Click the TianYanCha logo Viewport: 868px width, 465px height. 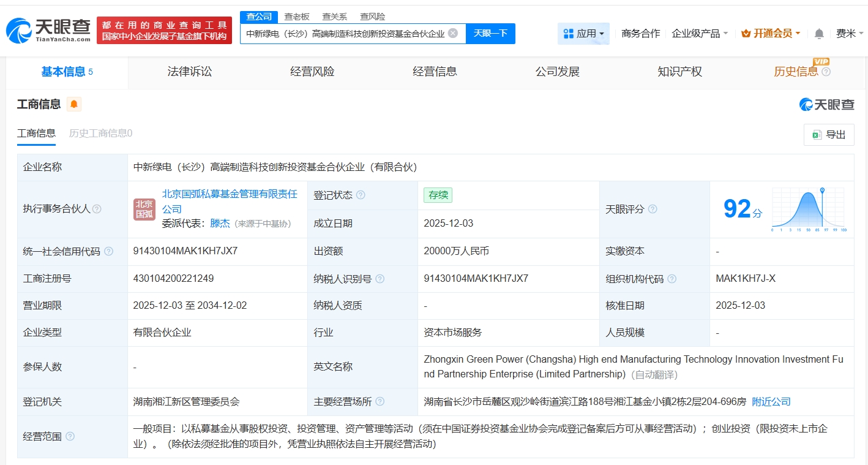click(x=49, y=30)
